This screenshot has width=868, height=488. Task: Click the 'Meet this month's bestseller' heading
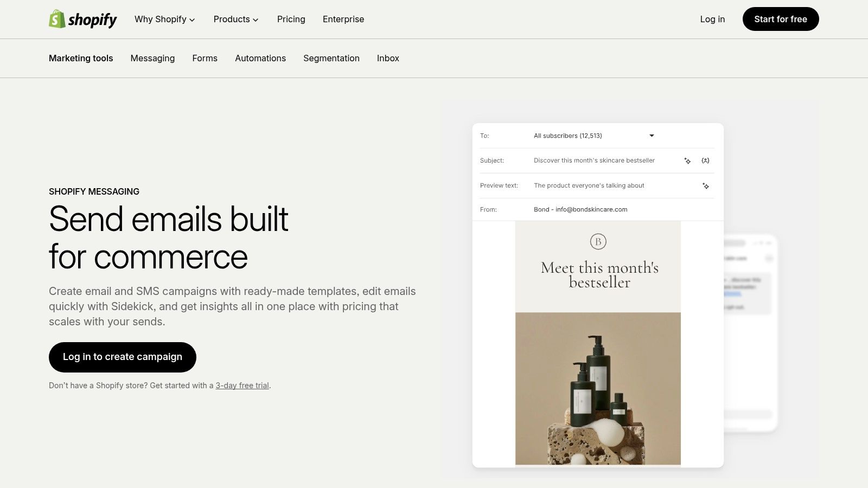point(599,275)
